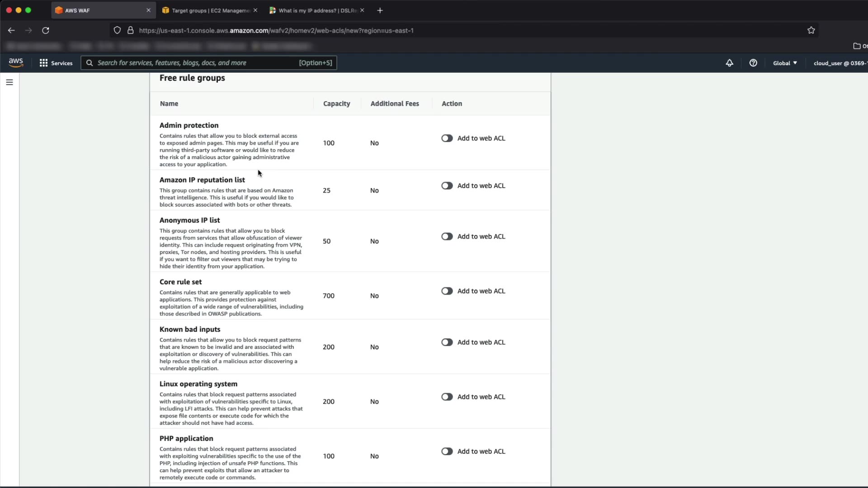
Task: Open the Global region dropdown
Action: click(x=785, y=63)
